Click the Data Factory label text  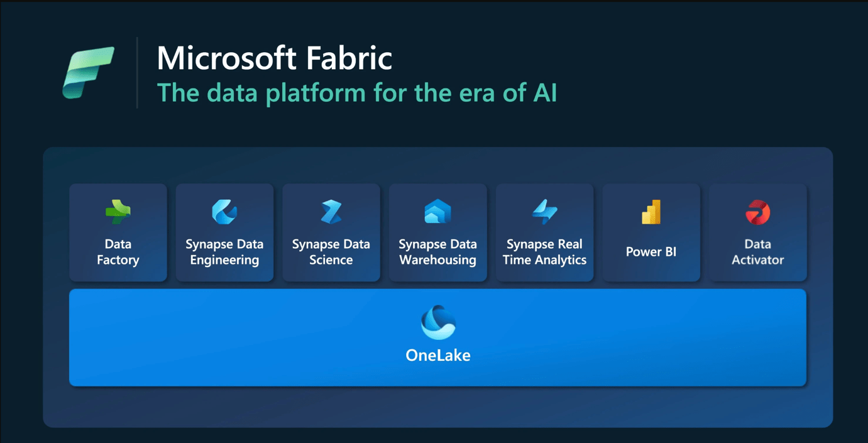[x=118, y=252]
